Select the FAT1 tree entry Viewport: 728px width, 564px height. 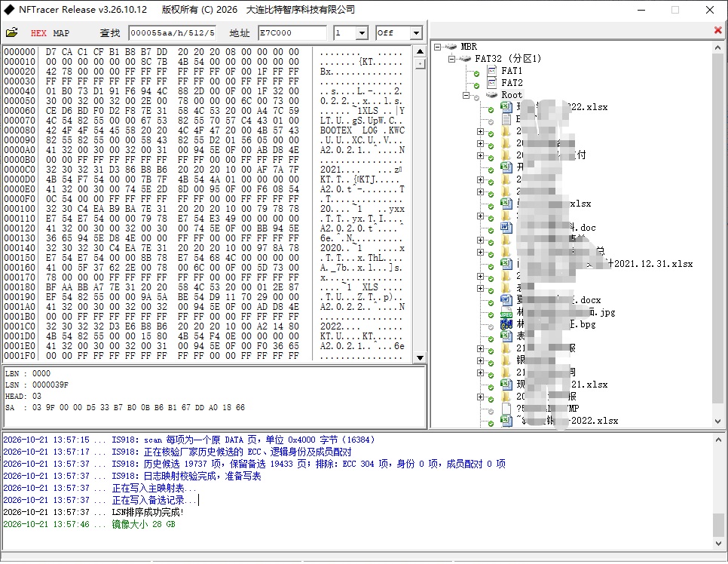(x=511, y=71)
